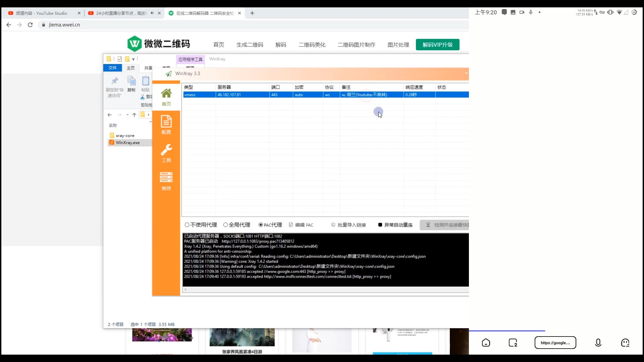Image resolution: width=644 pixels, height=362 pixels.
Task: Click the 名称 column header in Explorer
Action: tap(113, 125)
